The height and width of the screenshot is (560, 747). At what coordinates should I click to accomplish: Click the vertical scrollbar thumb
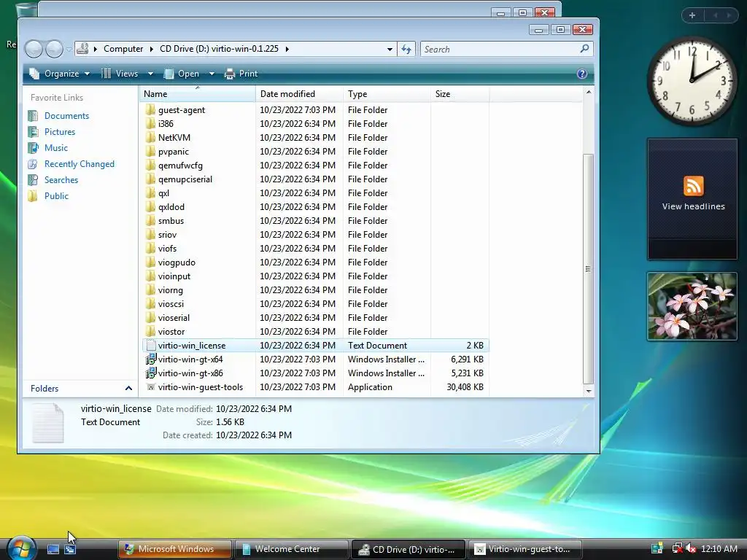(589, 268)
